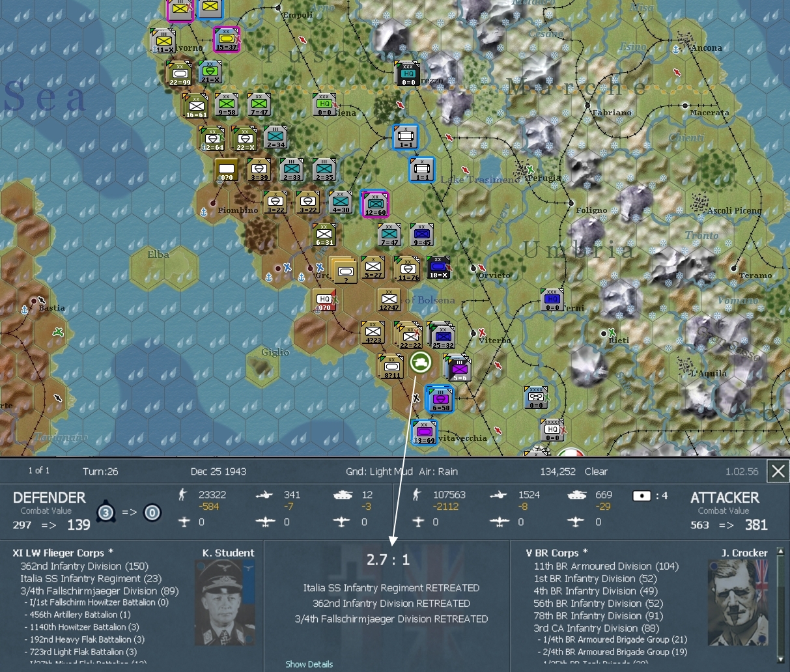Viewport: 790px width, 672px height.
Task: Click the Ancona port anchor icon
Action: 675,49
